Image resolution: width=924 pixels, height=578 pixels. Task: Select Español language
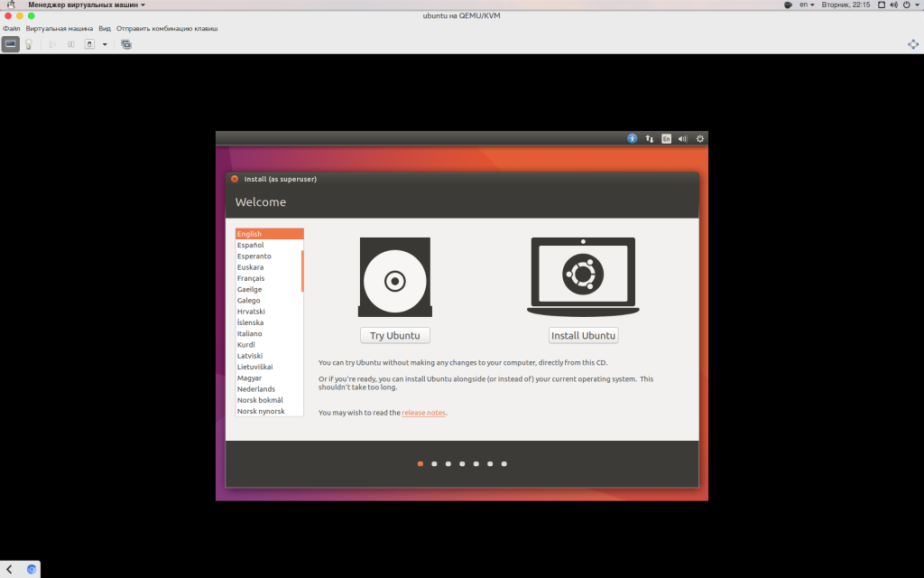269,246
